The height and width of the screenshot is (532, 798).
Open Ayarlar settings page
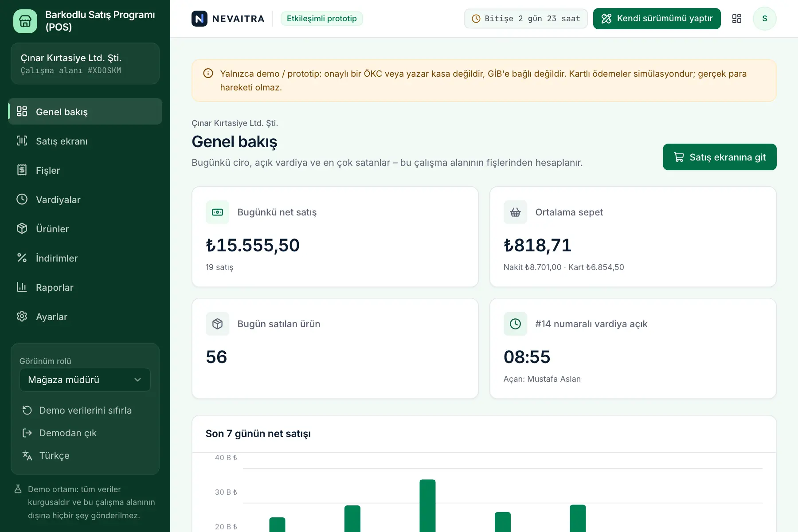(x=85, y=317)
